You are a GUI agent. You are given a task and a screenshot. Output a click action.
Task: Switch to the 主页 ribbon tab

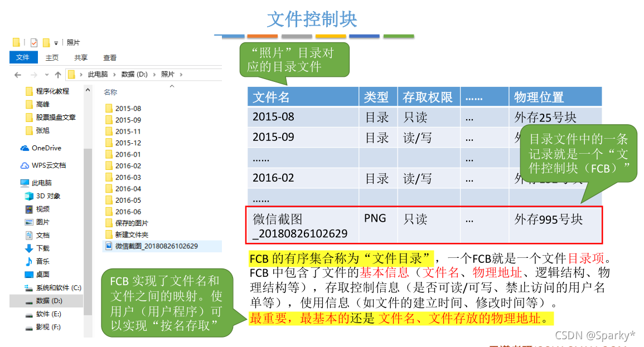(x=52, y=57)
